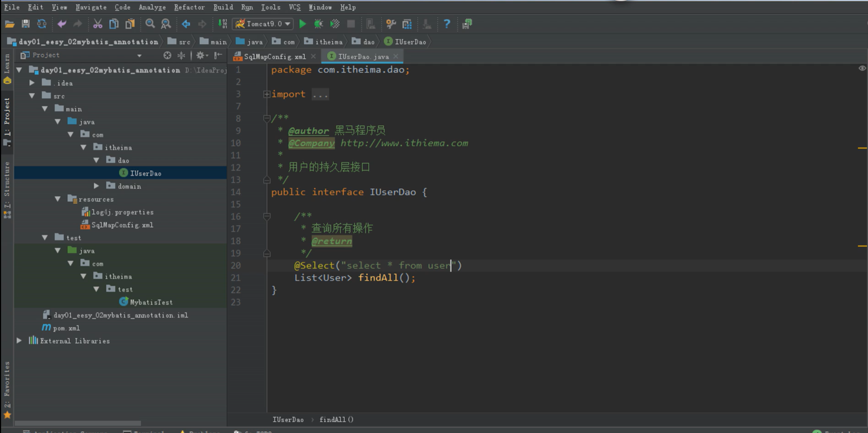Expand the External Libraries node
Viewport: 868px width, 433px height.
(x=19, y=341)
